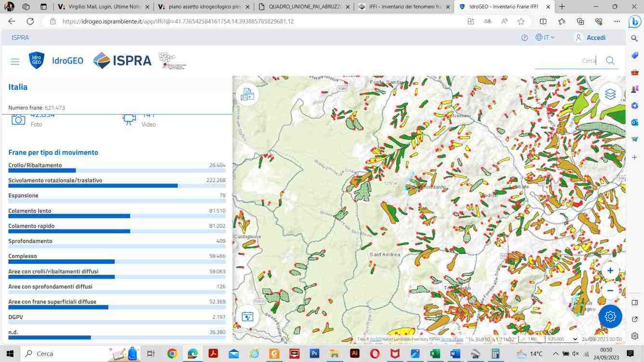
Task: Click the report/documents button on map
Action: [247, 94]
